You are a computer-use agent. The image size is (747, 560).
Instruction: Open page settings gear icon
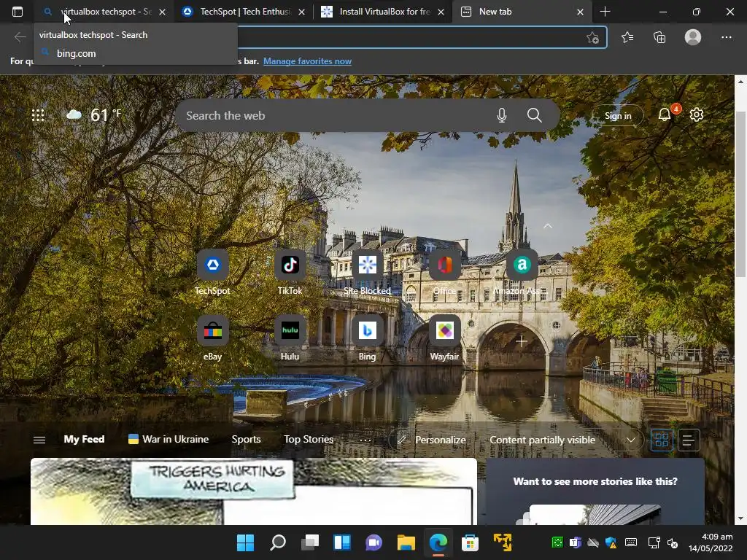[697, 114]
